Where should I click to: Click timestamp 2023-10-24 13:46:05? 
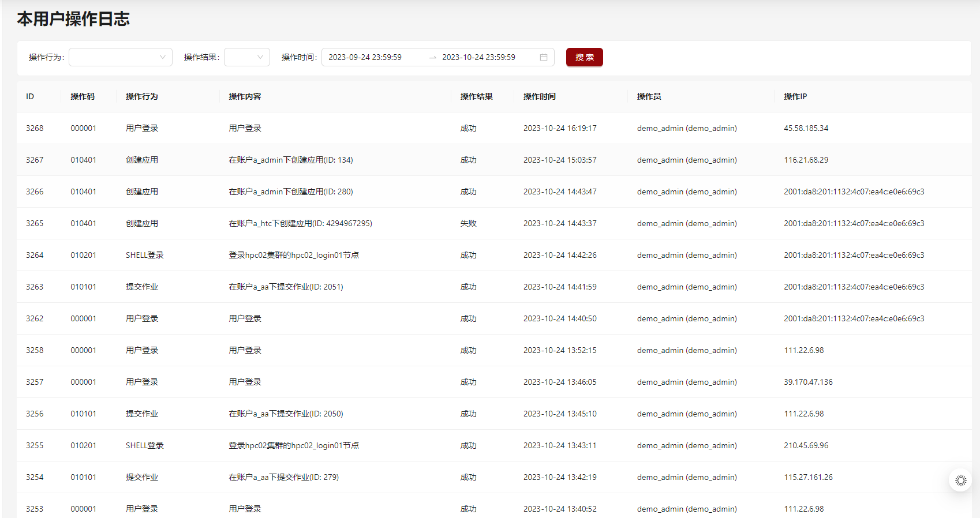coord(560,382)
